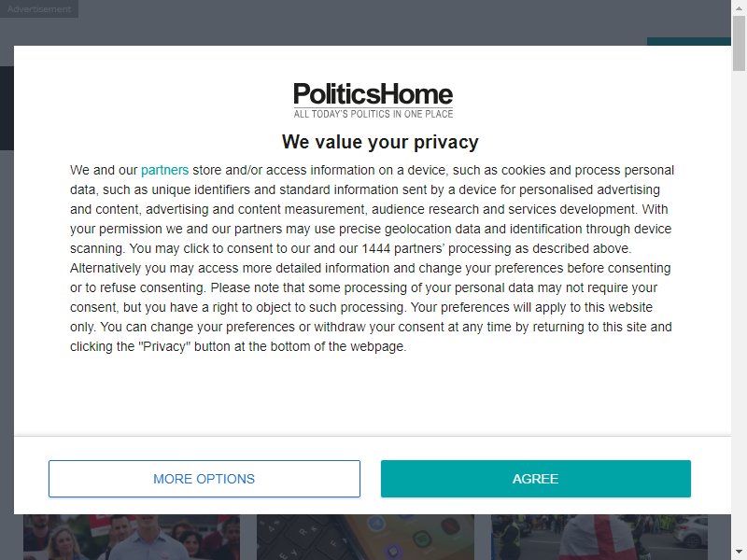Click the empty scrollbar track below thumb

(x=739, y=310)
